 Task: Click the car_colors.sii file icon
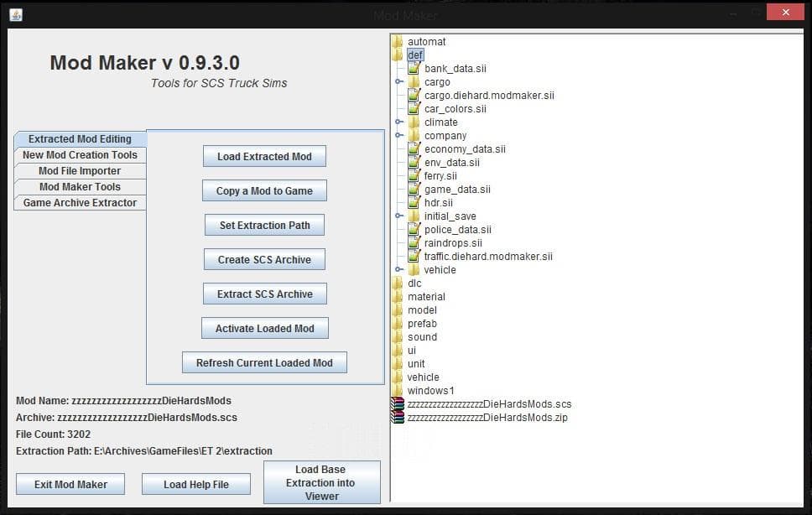[414, 109]
